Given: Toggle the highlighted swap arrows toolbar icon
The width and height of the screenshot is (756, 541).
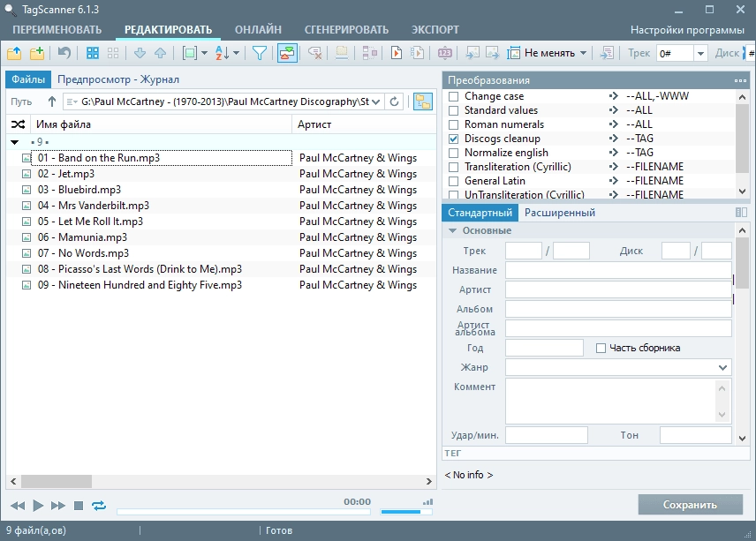Looking at the screenshot, I should point(287,53).
